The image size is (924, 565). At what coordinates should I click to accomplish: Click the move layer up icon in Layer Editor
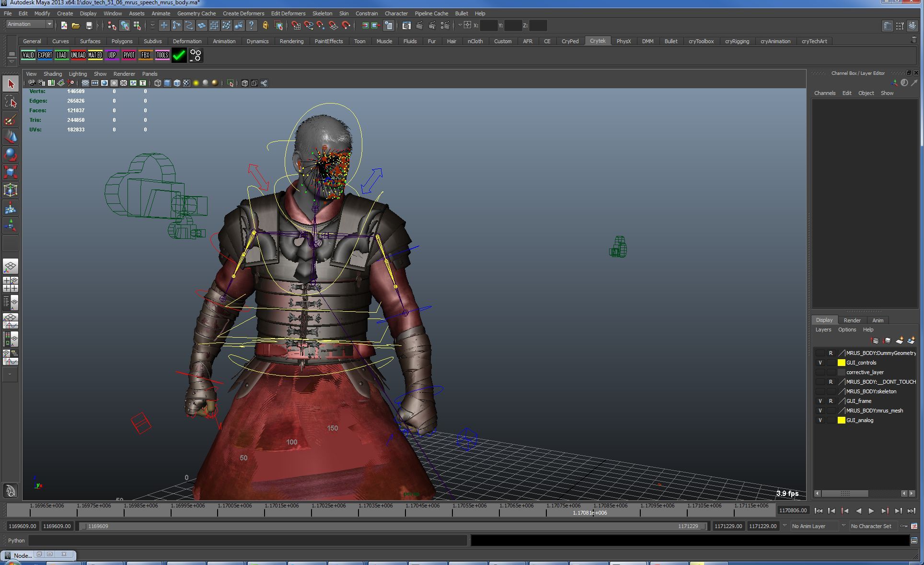(874, 341)
